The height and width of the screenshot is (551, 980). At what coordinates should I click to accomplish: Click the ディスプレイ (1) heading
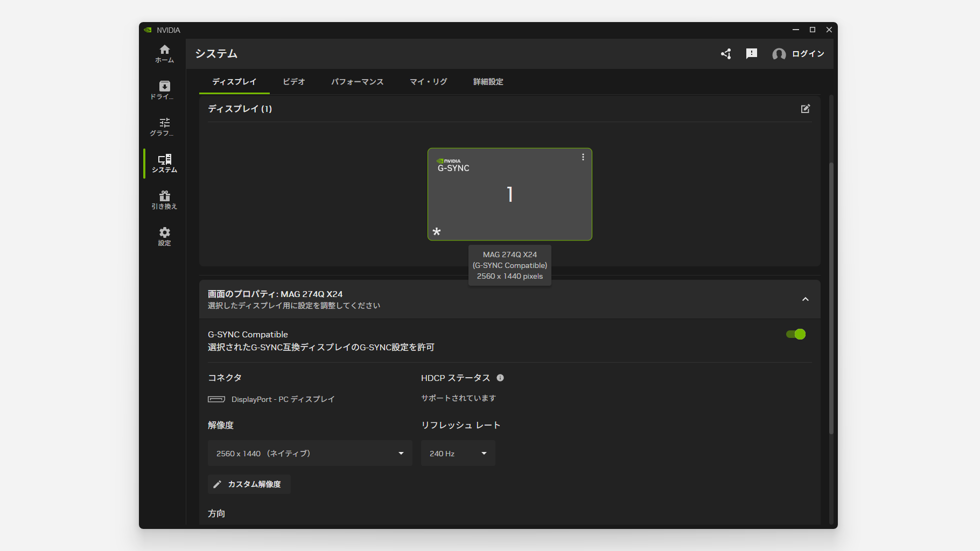point(240,109)
